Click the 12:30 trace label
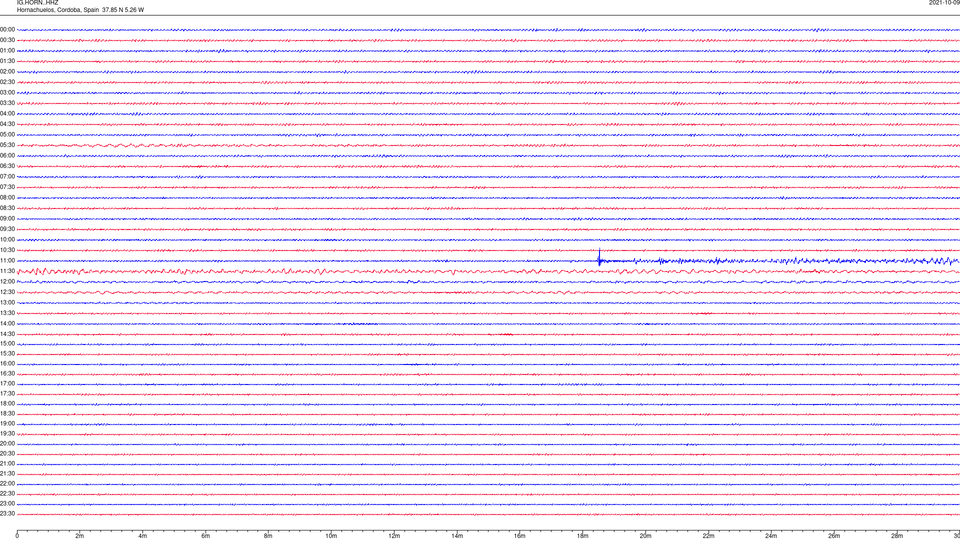Viewport: 960px width, 540px height. tap(7, 292)
